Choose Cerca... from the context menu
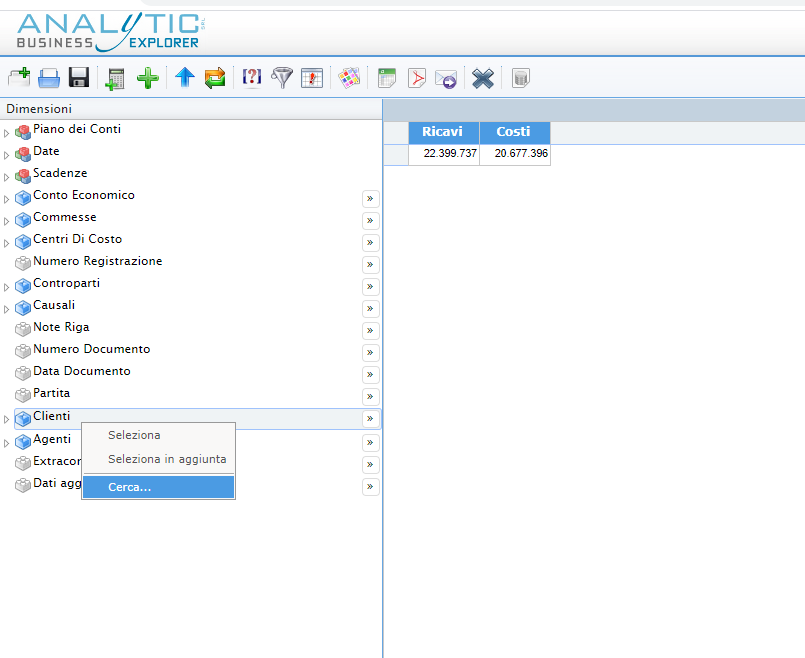Image resolution: width=805 pixels, height=658 pixels. point(129,487)
